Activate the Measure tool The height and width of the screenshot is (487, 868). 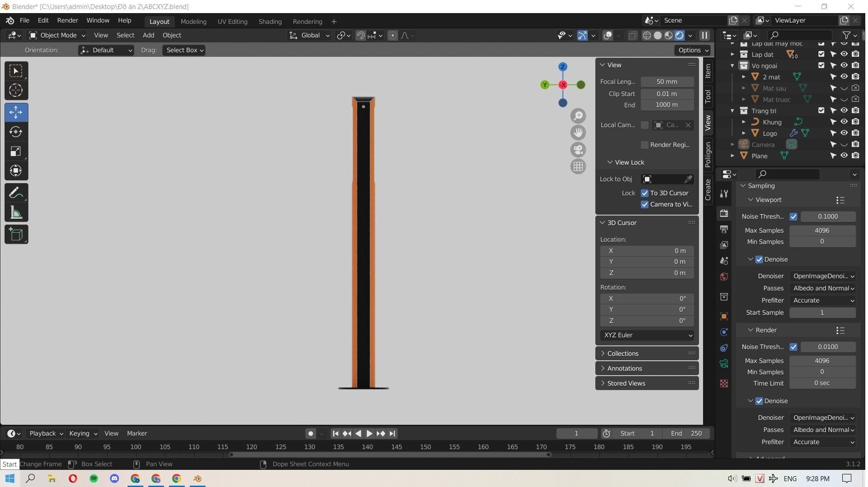coord(16,213)
